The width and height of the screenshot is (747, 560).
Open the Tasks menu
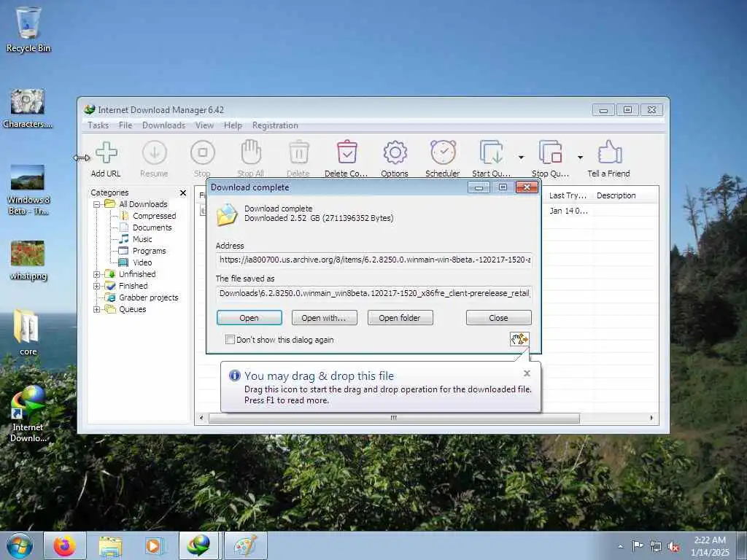coord(98,125)
